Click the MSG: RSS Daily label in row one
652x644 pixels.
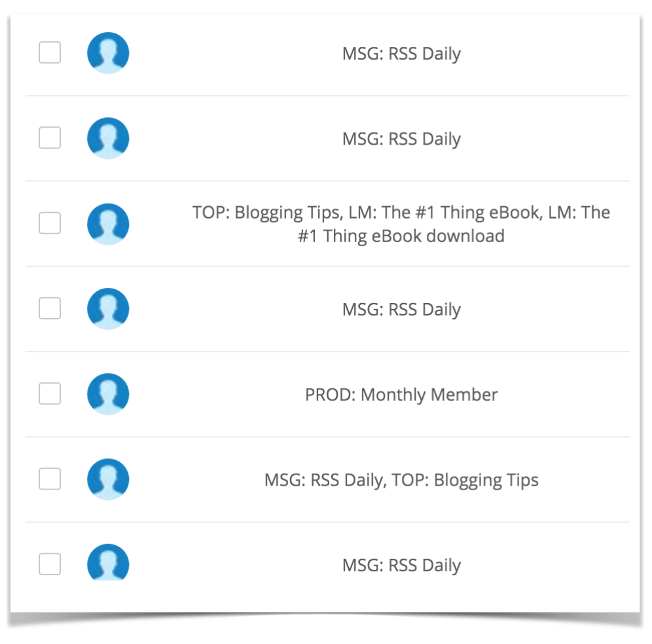point(401,54)
